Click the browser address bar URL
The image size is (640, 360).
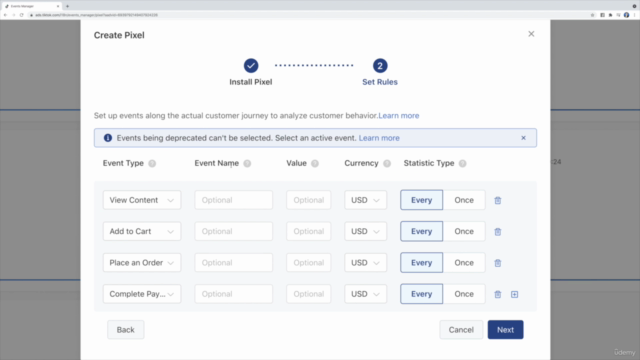(96, 15)
